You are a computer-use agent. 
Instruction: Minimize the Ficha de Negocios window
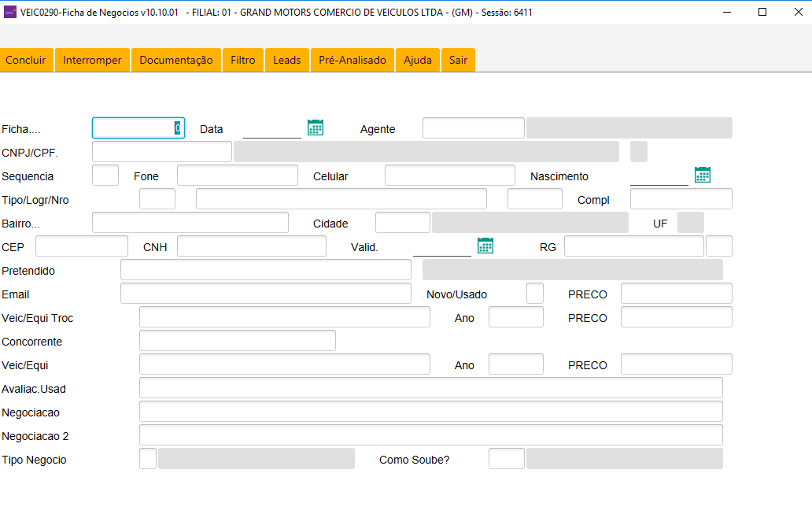727,12
